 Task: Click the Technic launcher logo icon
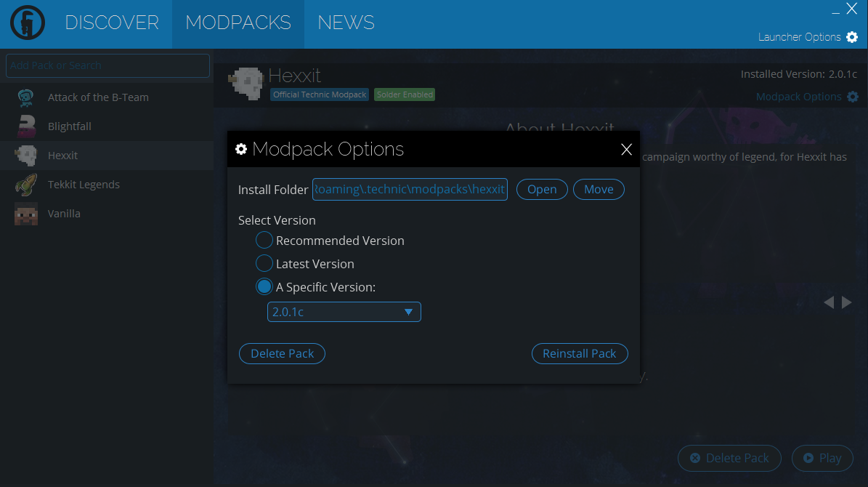(27, 23)
